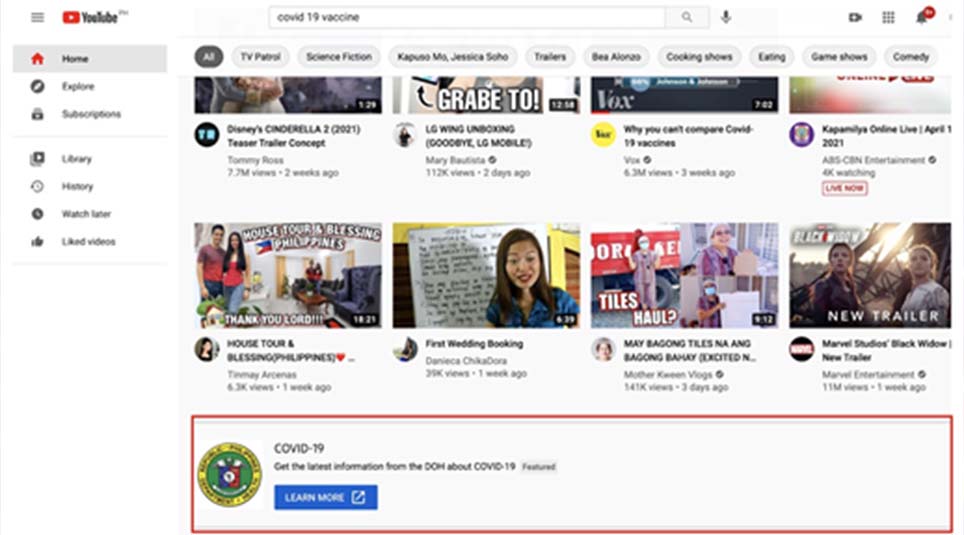Select the Science Fiction chip
The image size is (964, 535).
point(339,57)
